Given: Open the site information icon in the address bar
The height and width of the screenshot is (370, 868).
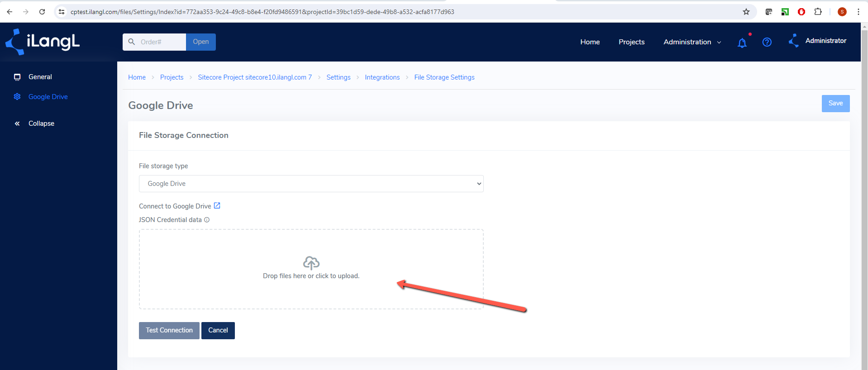Looking at the screenshot, I should click(62, 12).
